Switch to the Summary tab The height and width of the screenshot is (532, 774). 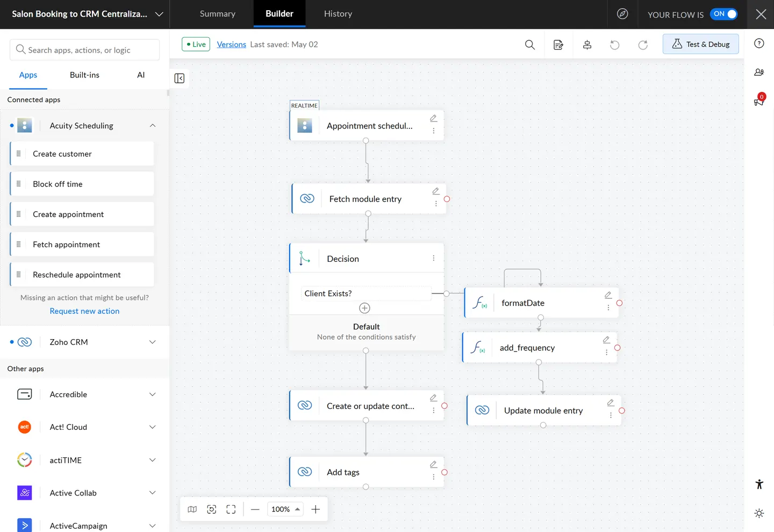click(x=218, y=14)
